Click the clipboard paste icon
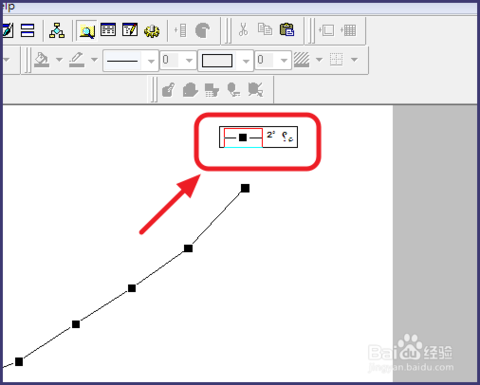This screenshot has width=480, height=385. tap(287, 30)
